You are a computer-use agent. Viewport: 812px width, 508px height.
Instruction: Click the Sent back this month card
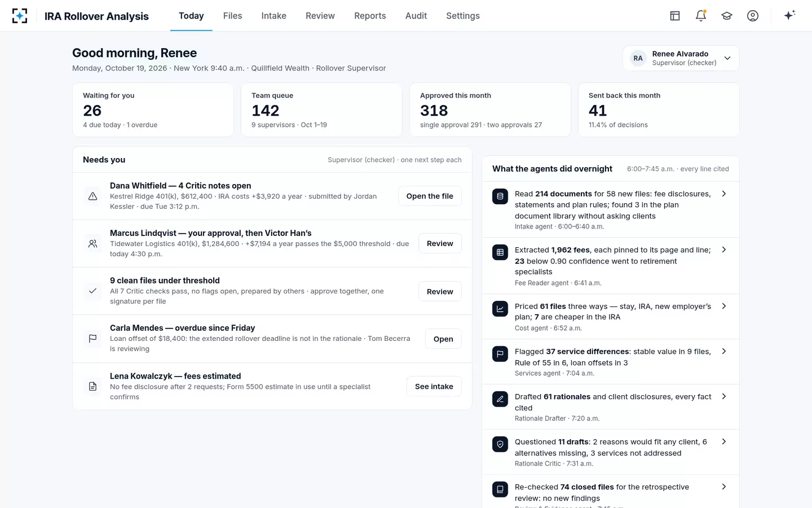(659, 110)
